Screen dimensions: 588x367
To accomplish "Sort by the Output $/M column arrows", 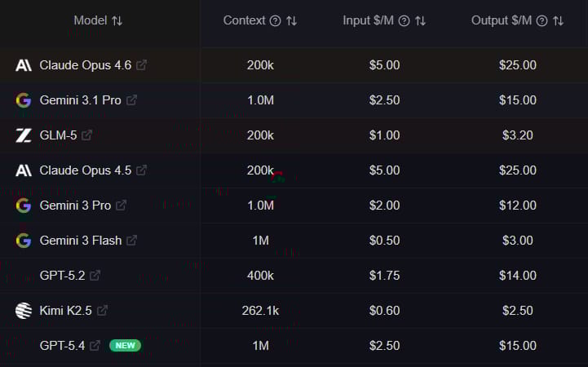I will (x=559, y=20).
